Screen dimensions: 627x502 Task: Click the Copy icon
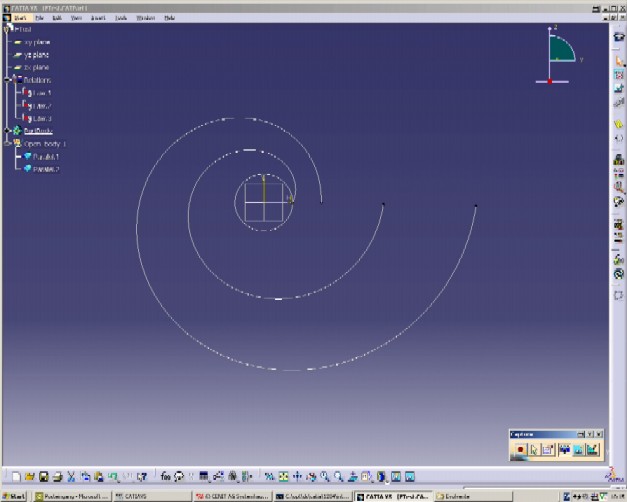coord(85,476)
